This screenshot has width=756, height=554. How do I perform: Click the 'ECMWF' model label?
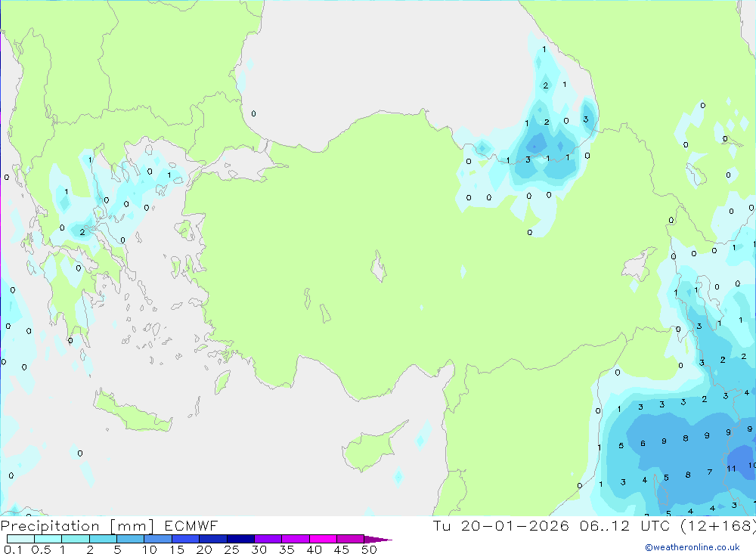pyautogui.click(x=191, y=525)
